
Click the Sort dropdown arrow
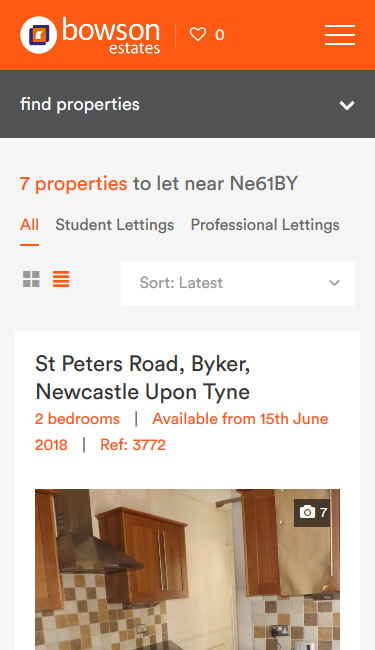pyautogui.click(x=334, y=283)
